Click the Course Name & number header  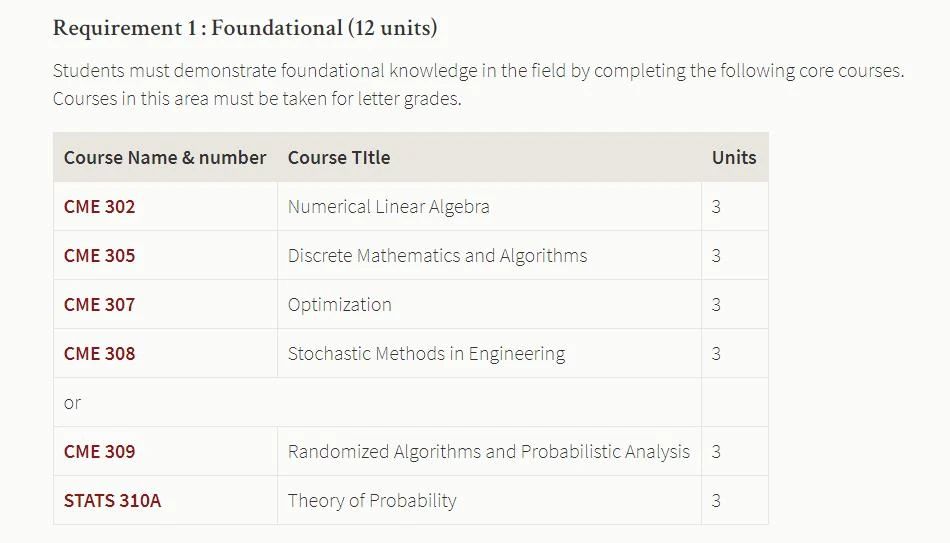[165, 158]
